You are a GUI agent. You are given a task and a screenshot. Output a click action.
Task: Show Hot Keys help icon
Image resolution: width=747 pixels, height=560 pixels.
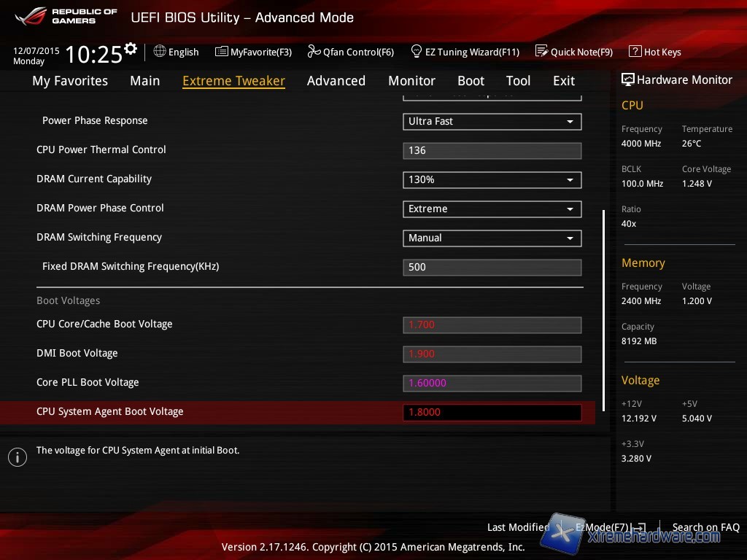[x=635, y=52]
